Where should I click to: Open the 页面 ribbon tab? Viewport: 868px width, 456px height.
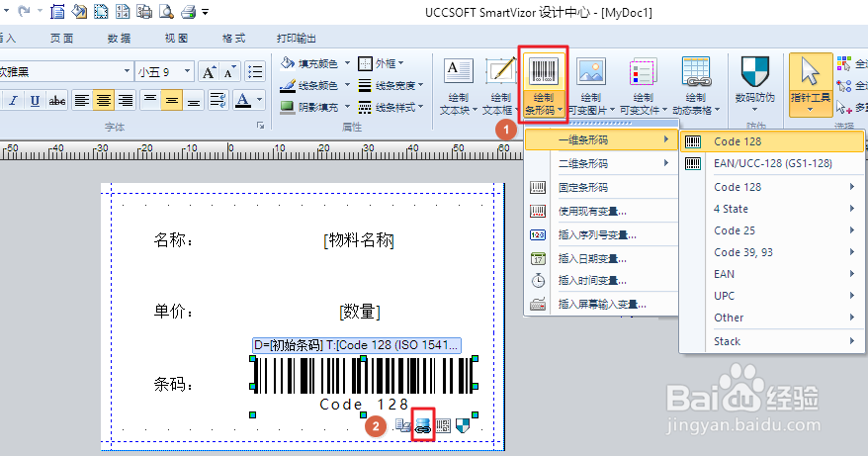61,39
